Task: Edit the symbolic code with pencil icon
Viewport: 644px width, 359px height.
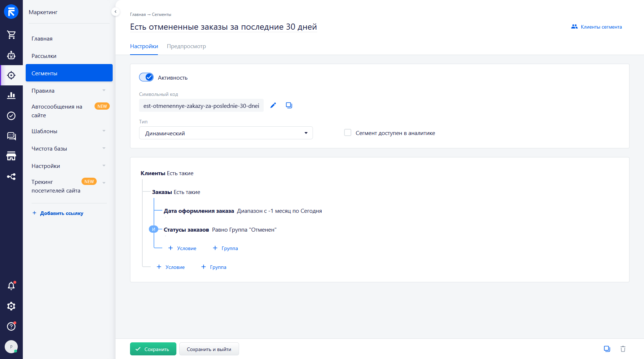Action: pyautogui.click(x=273, y=105)
